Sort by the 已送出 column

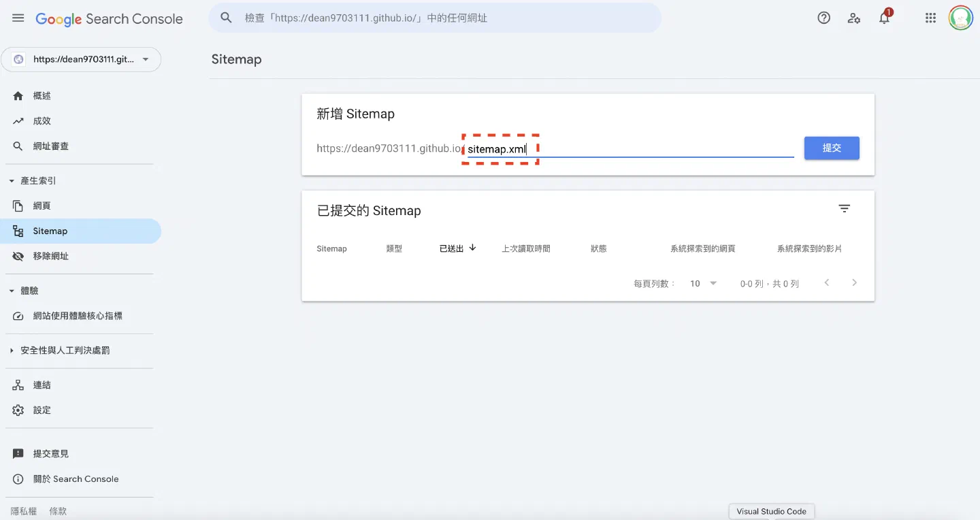pos(458,248)
